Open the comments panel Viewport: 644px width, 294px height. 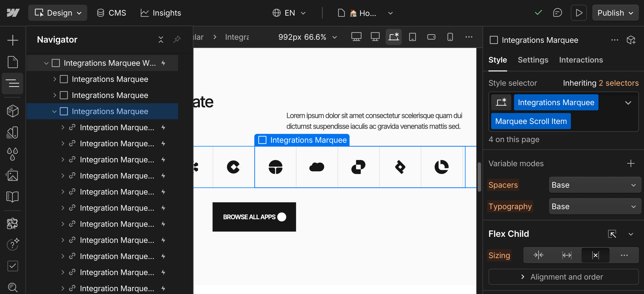tap(557, 13)
